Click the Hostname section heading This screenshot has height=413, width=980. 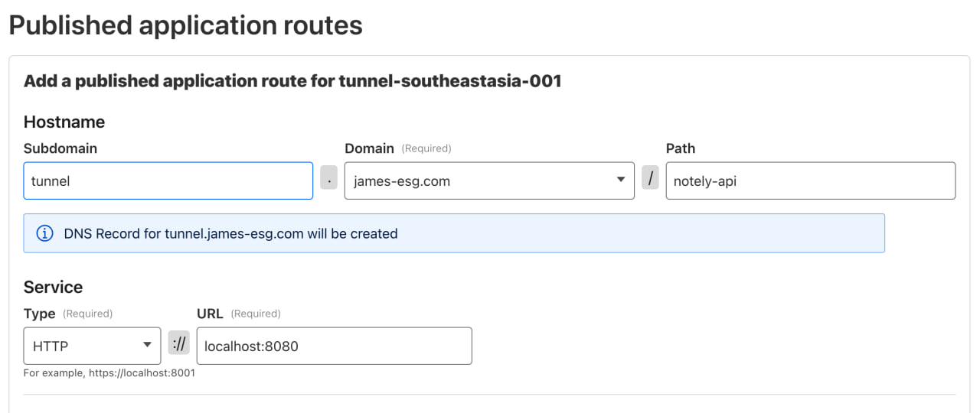64,122
